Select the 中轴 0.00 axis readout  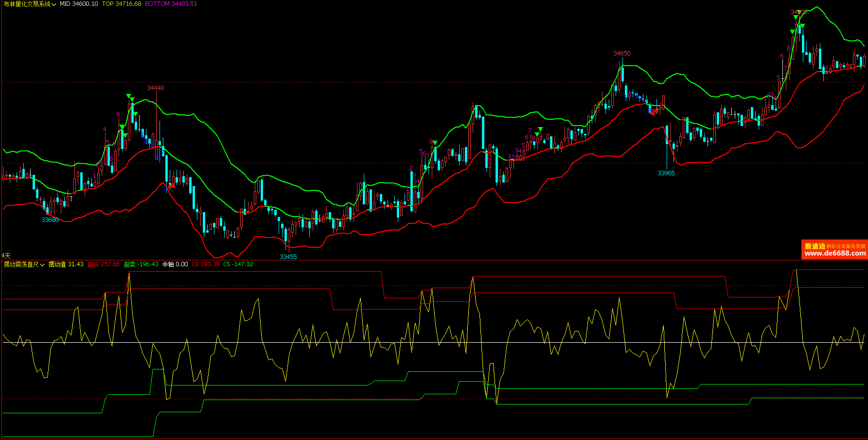(x=175, y=264)
